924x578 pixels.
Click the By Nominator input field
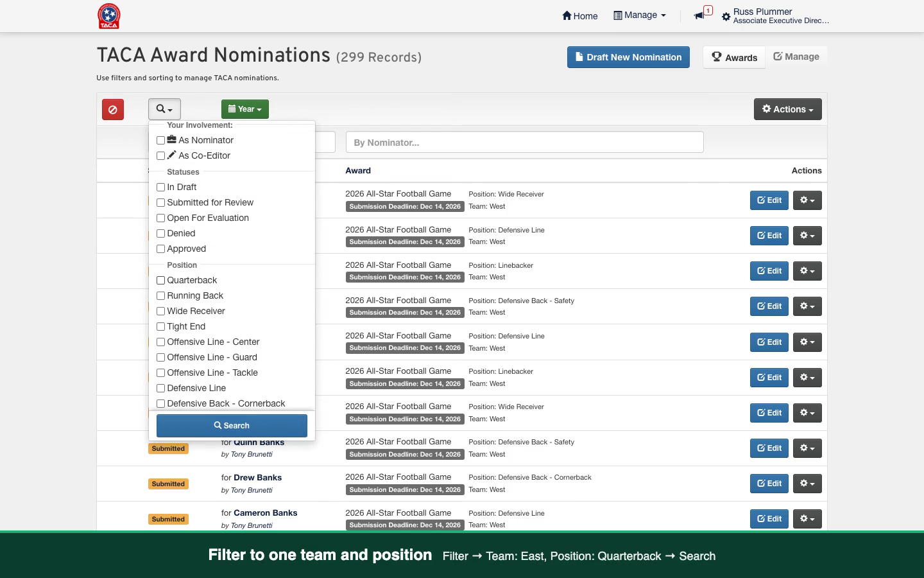click(524, 142)
